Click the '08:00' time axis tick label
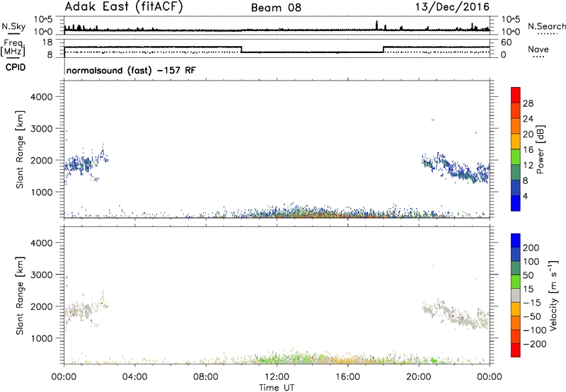The image size is (566, 392). (205, 377)
